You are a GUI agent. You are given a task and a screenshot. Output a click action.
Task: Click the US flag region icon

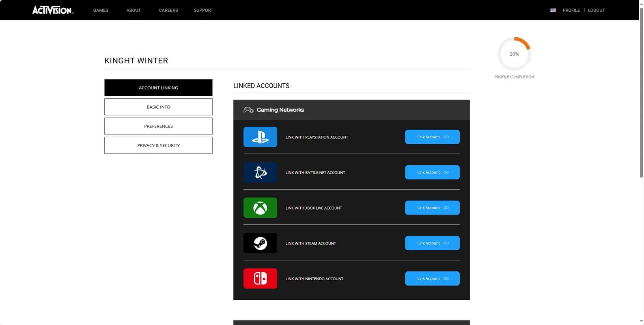pyautogui.click(x=553, y=10)
